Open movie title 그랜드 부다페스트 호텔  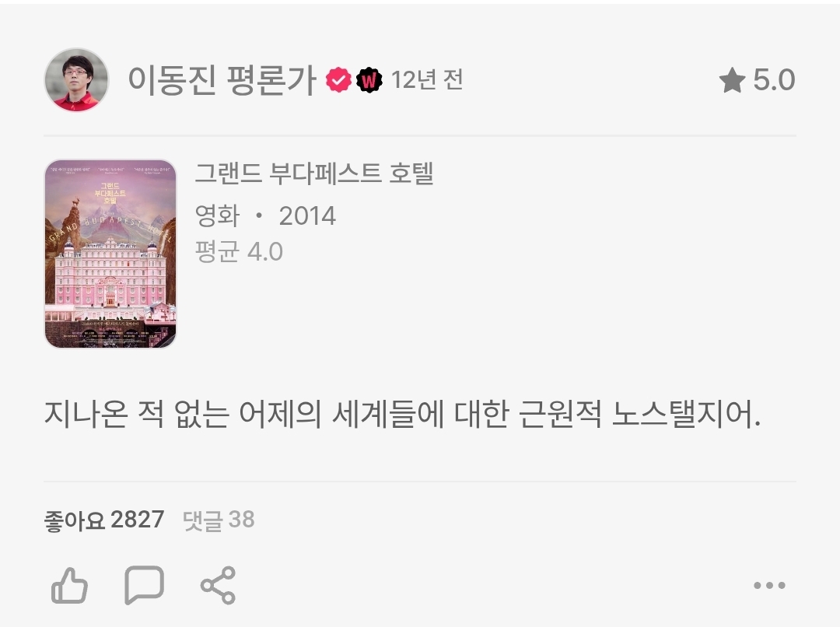[x=314, y=173]
